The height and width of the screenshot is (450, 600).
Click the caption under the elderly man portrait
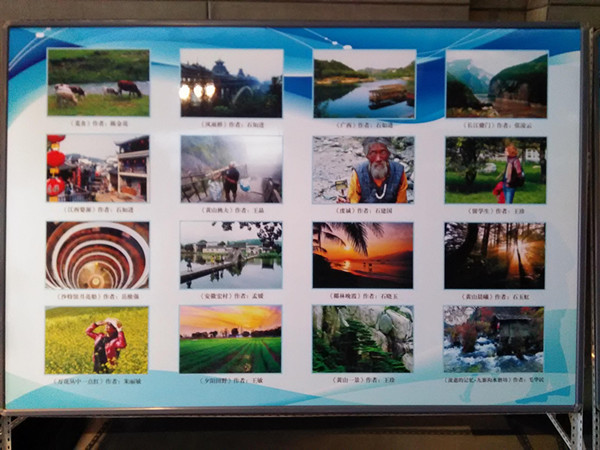[x=362, y=211]
